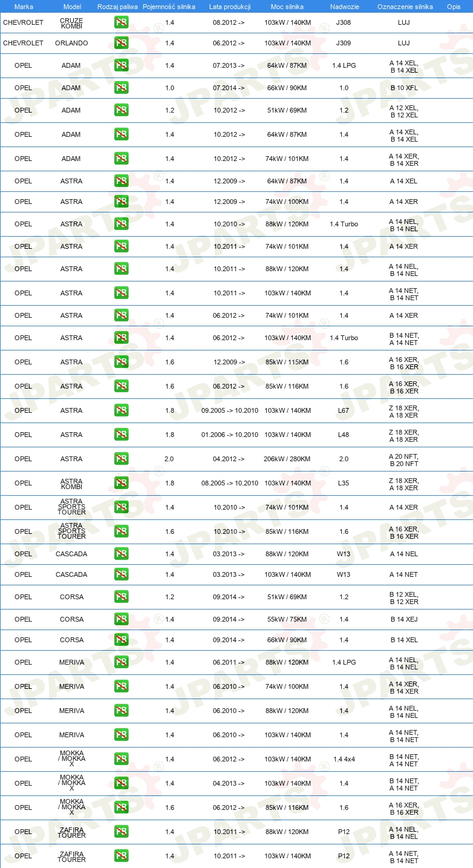Click the fuel icon in the Mokka 1.6 row
Screen dimensions: 473x868
(x=121, y=807)
